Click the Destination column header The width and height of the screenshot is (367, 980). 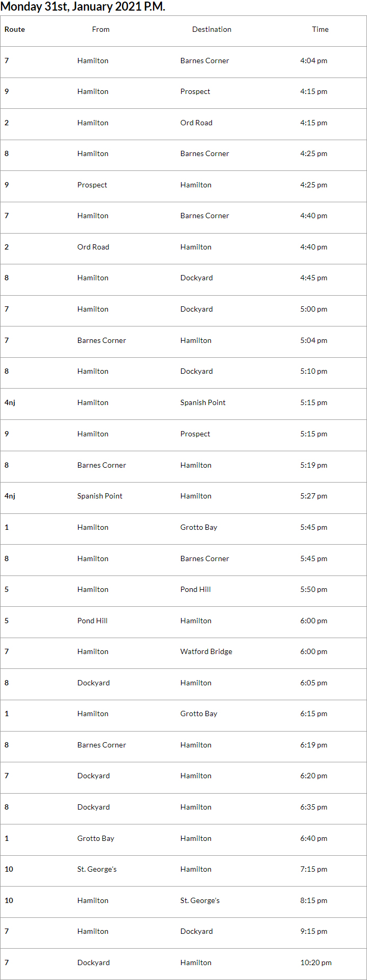click(211, 30)
